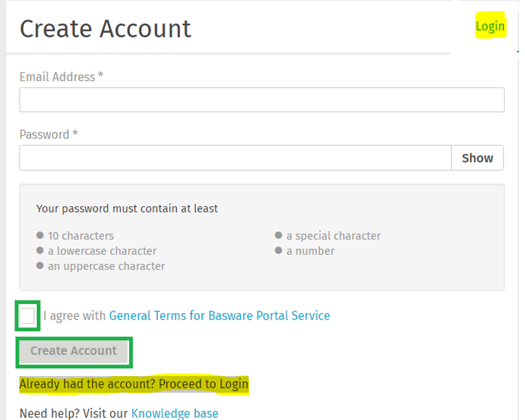Click the bullet beside a lowercase character
The image size is (525, 420).
[x=40, y=250]
